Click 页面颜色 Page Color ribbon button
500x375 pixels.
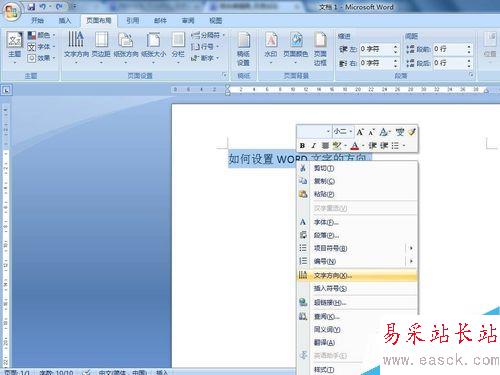pyautogui.click(x=295, y=47)
